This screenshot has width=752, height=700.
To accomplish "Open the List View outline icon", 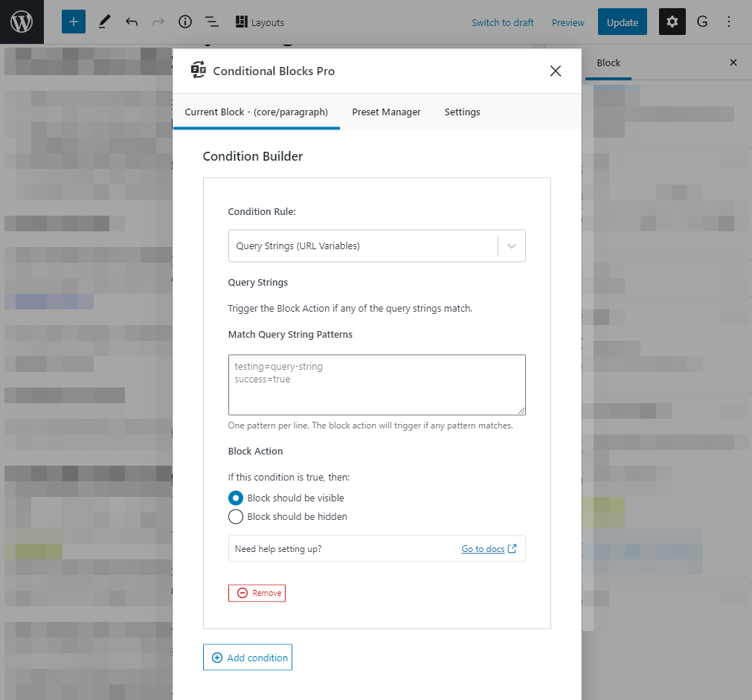I will [x=212, y=22].
